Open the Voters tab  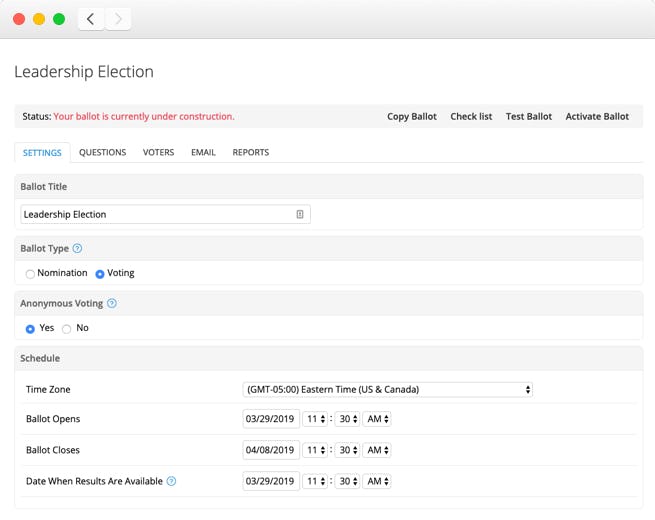click(x=158, y=153)
